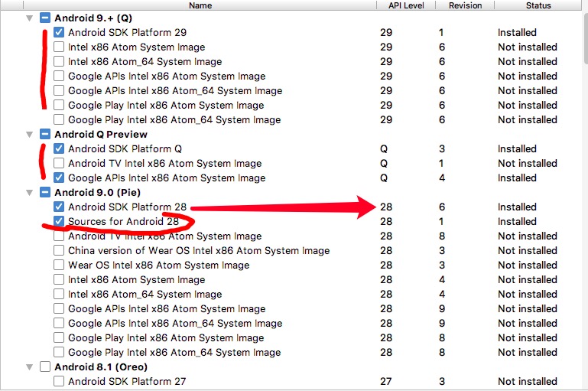588x391 pixels.
Task: Check Google APIs Intel x86 Atom_64 API 29
Action: point(59,90)
